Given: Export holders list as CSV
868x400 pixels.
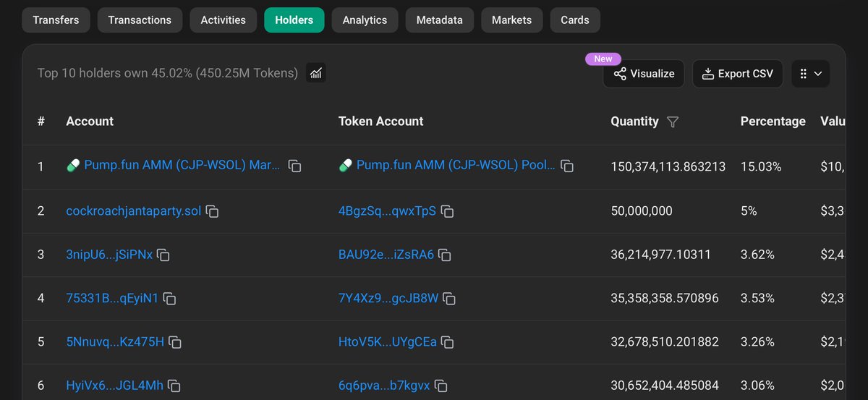Looking at the screenshot, I should (x=737, y=74).
